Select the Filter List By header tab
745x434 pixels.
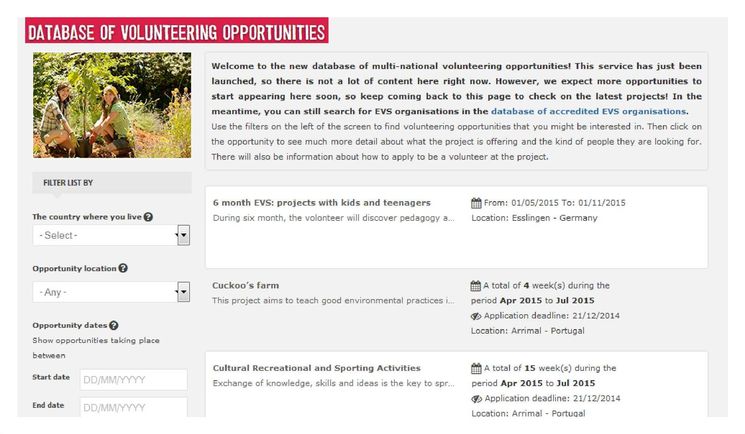[x=112, y=183]
